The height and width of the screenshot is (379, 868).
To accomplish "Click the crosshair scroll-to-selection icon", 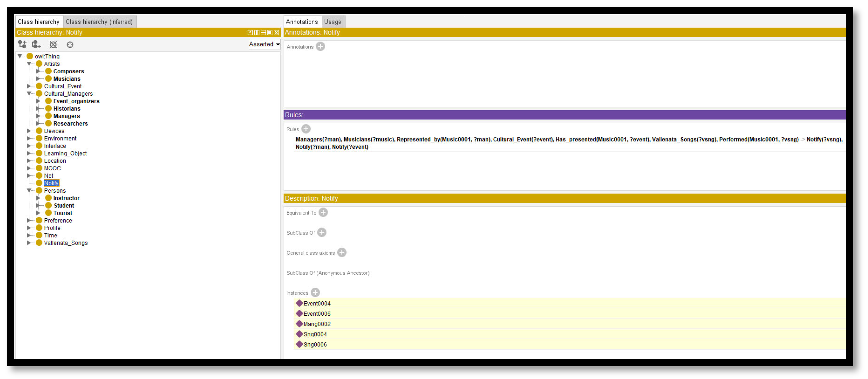I will (70, 45).
